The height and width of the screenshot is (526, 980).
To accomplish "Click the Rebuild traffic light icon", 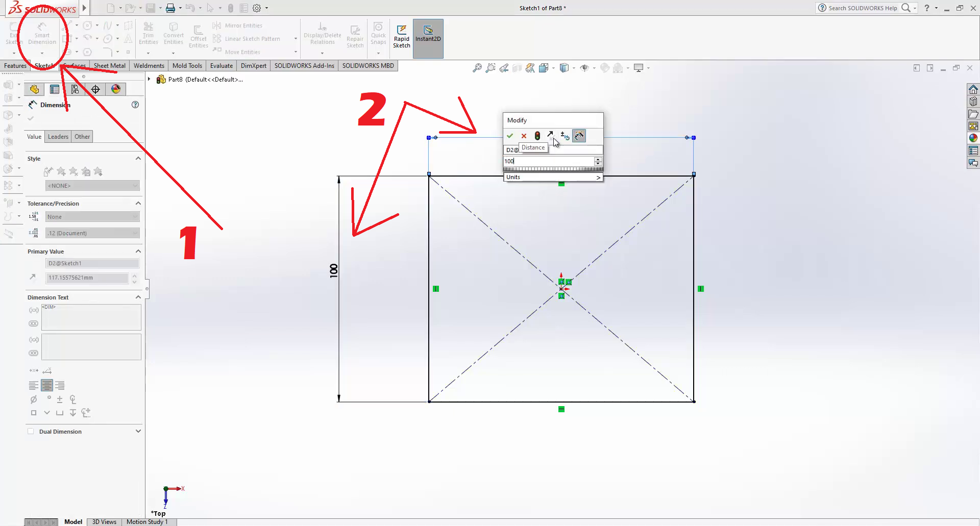I will (537, 136).
